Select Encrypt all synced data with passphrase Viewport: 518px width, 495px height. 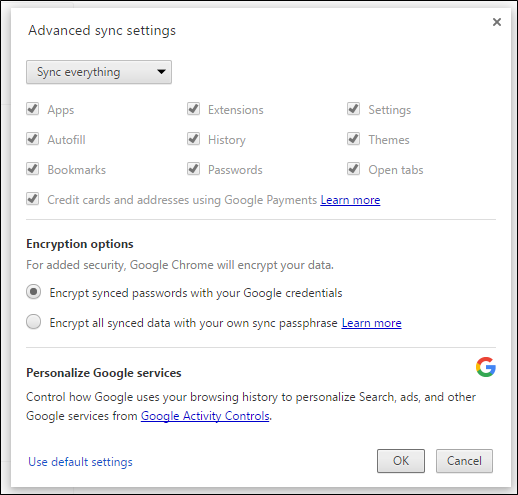[34, 322]
